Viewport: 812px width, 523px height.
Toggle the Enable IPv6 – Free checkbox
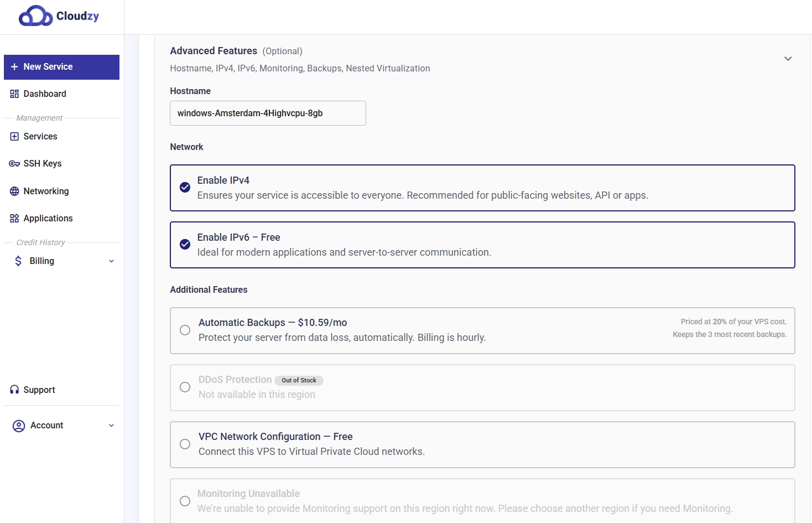click(185, 245)
